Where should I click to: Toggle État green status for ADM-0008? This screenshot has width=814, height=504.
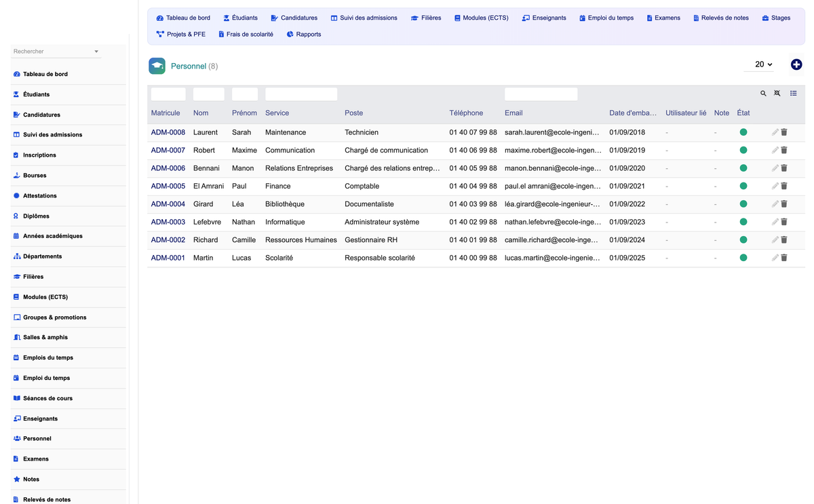(x=743, y=132)
